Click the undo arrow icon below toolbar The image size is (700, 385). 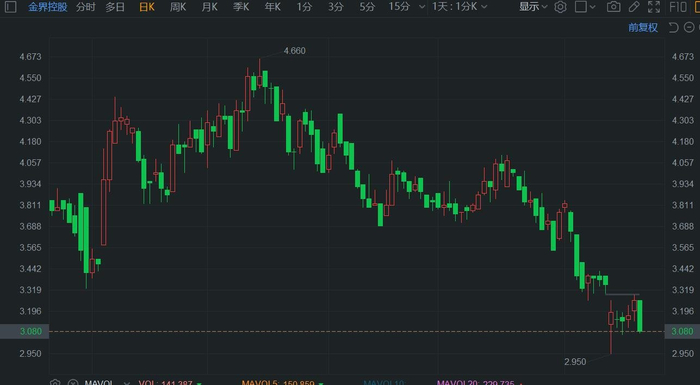(673, 28)
